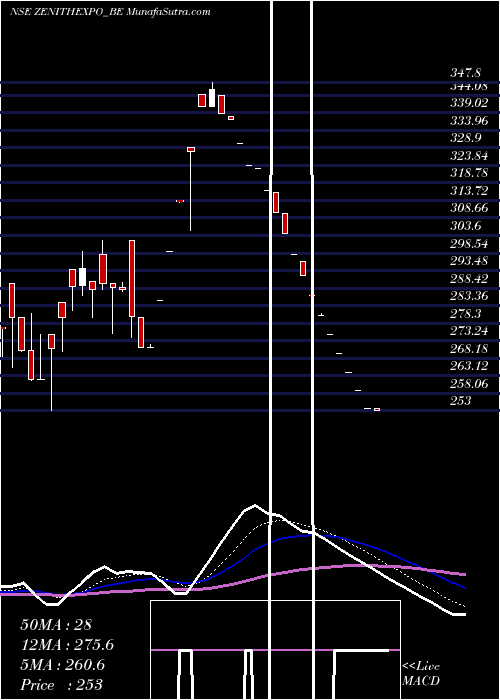The image size is (500, 700).
Task: Click the 298.54 price level label
Action: 469,243
